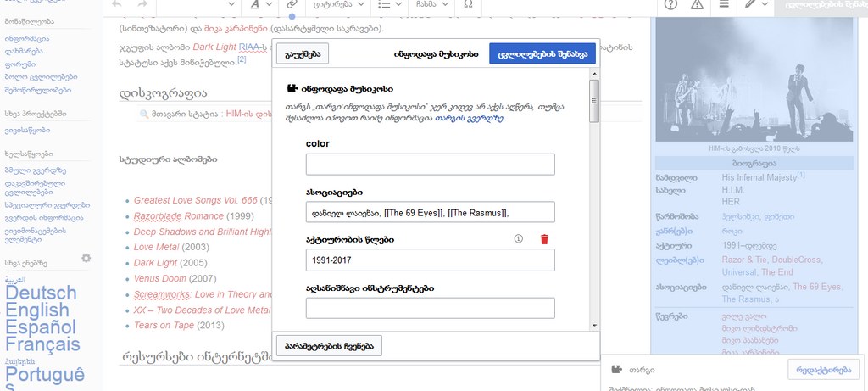868x391 pixels.
Task: Focus the color parameter field
Action: (430, 165)
